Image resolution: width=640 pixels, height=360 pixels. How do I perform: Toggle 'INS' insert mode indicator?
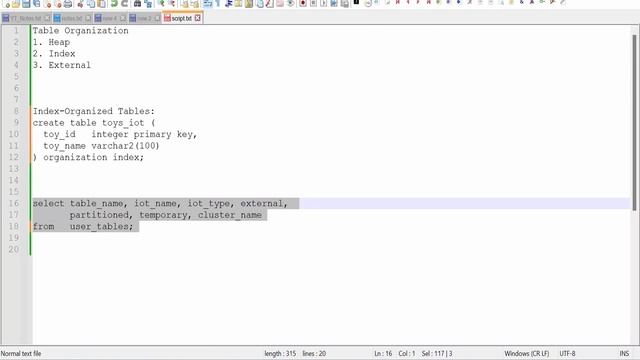624,353
